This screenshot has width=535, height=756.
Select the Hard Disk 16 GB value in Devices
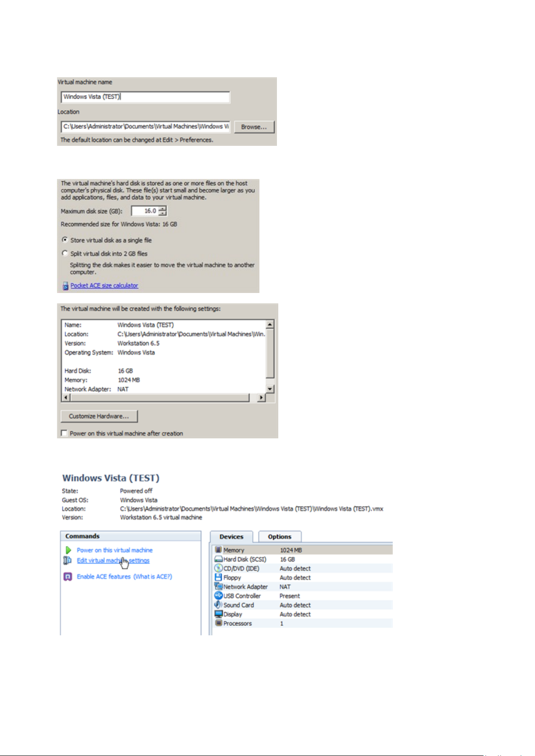coord(287,559)
